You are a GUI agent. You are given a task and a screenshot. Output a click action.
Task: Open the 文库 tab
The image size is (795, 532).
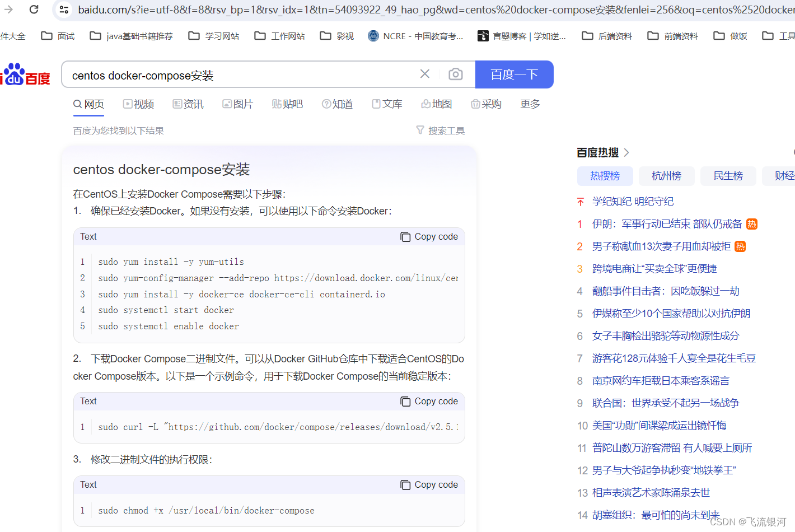pos(387,104)
